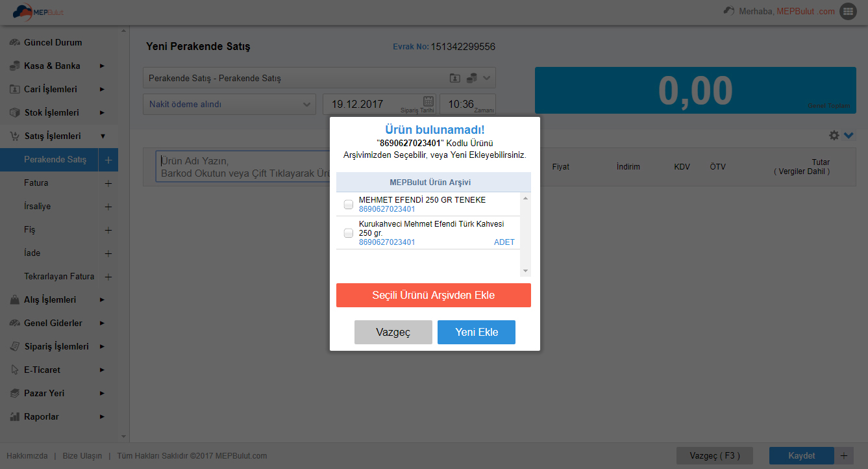Click ADET unit text in the archive list
Viewport: 868px width, 469px height.
(x=504, y=242)
